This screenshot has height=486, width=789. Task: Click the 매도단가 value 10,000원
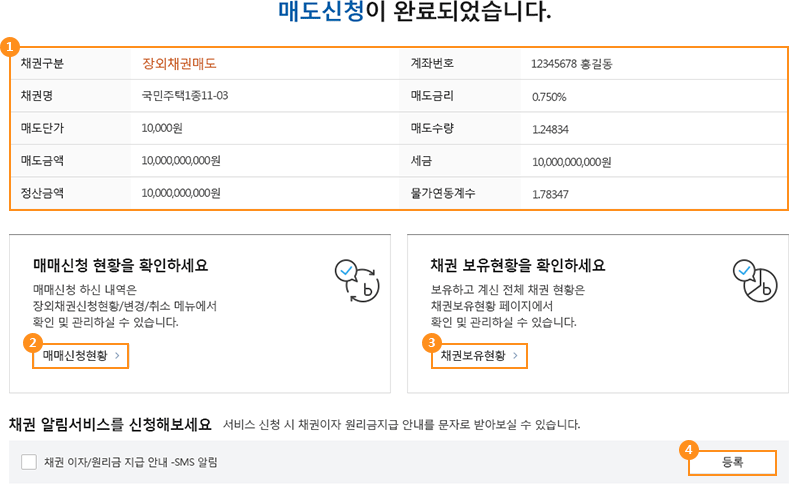pyautogui.click(x=162, y=128)
